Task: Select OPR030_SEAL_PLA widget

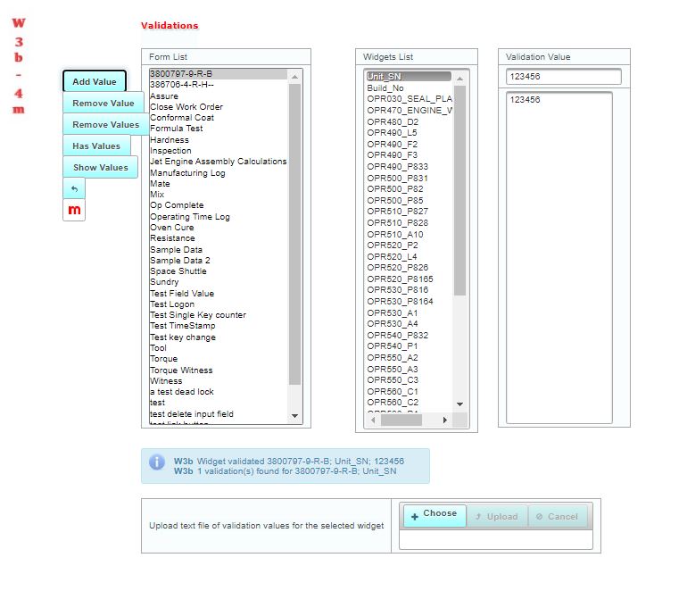Action: [409, 98]
